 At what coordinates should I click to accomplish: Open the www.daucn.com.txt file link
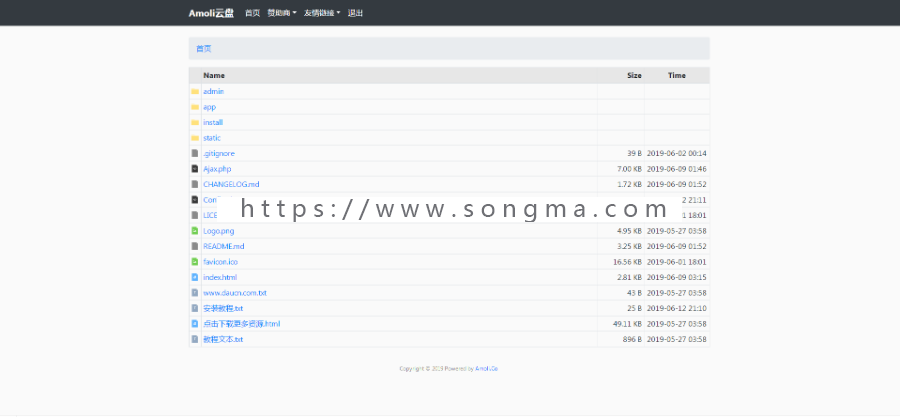235,293
